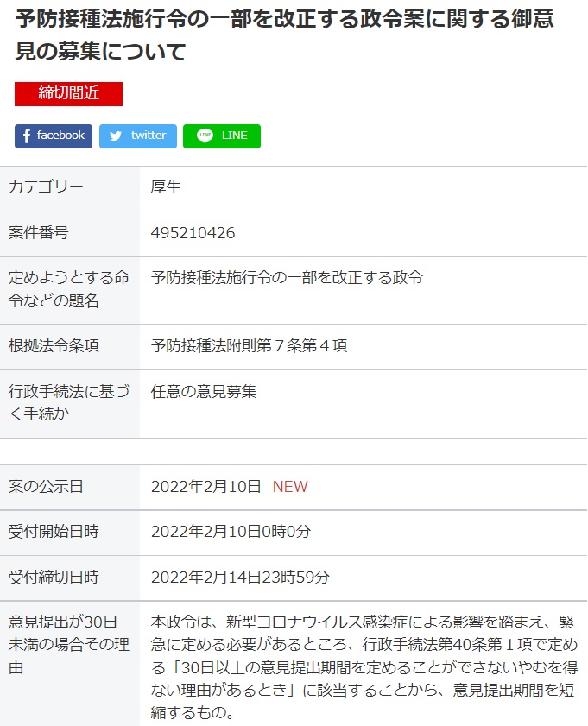The height and width of the screenshot is (726, 588).
Task: Click the 行政手続法に基づく手続か label
Action: [69, 402]
